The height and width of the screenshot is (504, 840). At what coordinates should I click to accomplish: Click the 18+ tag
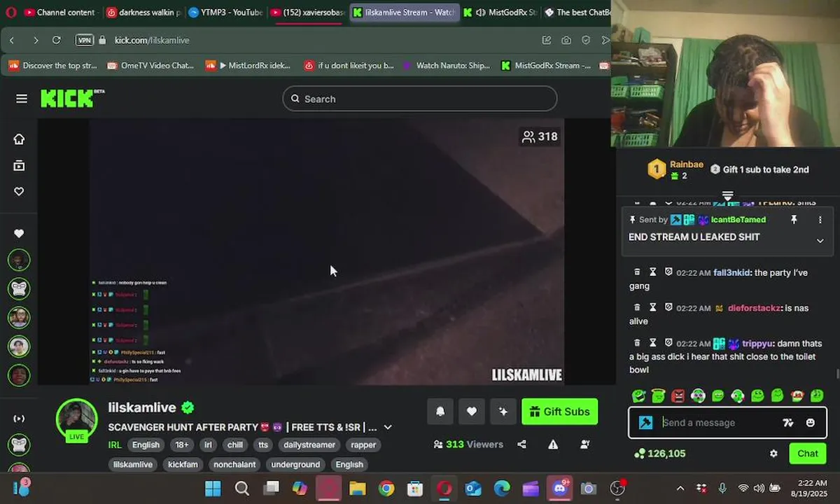[x=182, y=444]
